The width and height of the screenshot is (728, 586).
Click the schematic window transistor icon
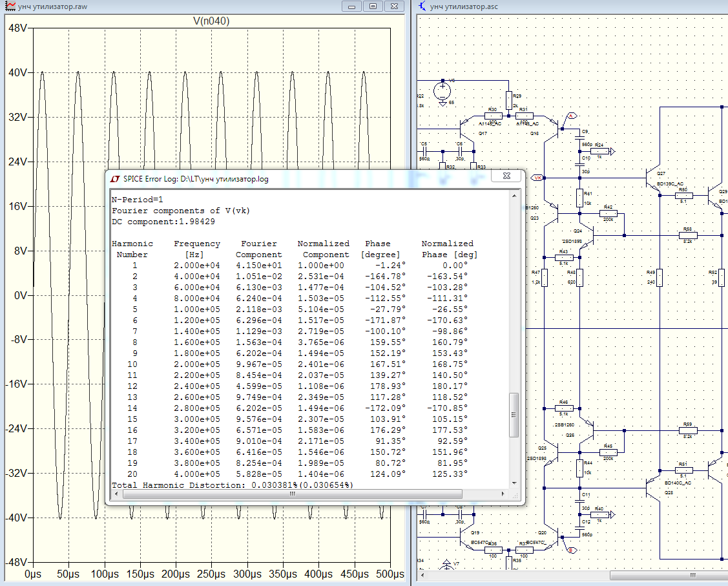tap(422, 6)
